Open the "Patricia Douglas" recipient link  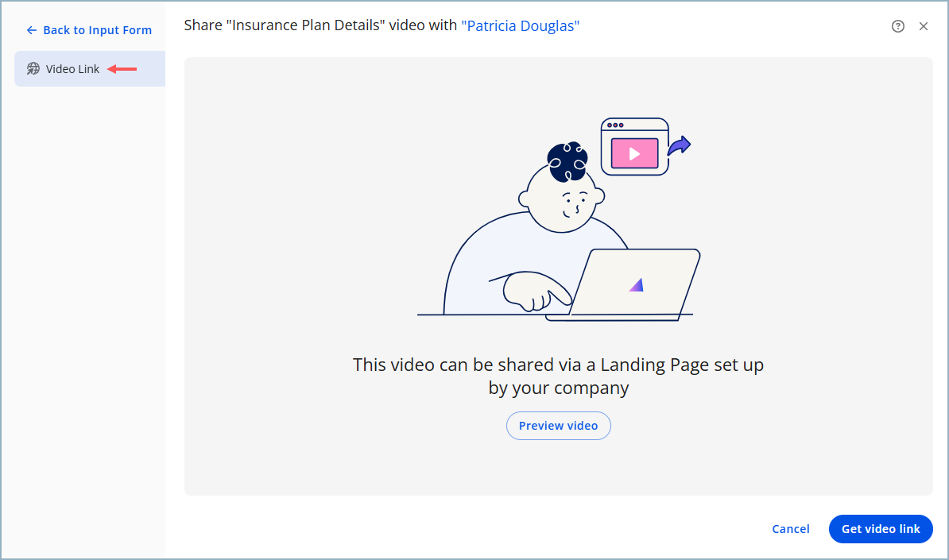click(x=520, y=26)
